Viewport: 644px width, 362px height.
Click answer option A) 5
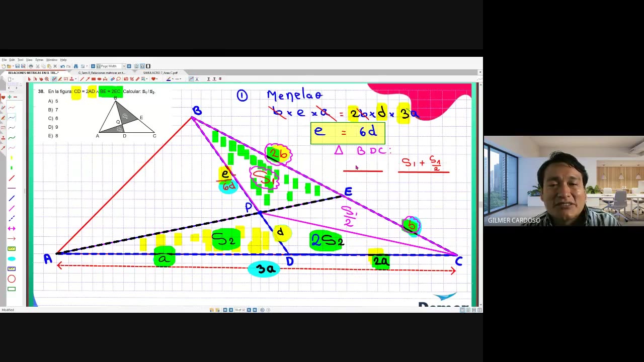[53, 101]
